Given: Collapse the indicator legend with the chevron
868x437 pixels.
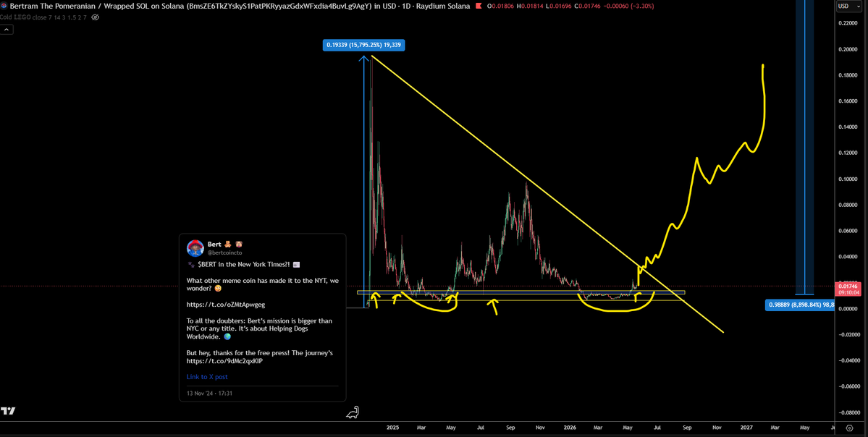Looking at the screenshot, I should coord(6,30).
